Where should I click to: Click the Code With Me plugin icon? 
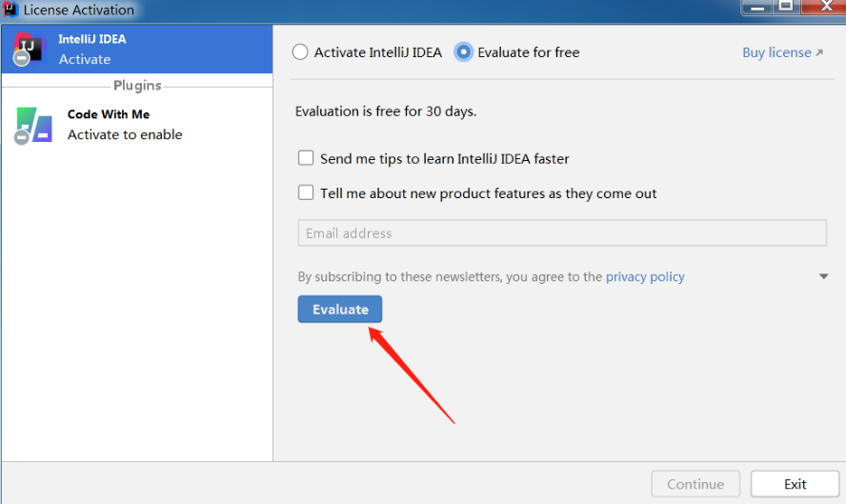click(x=33, y=125)
